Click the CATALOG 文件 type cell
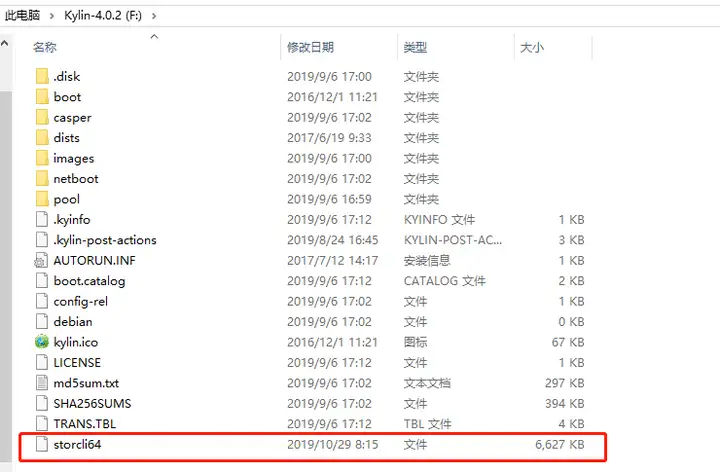The height and width of the screenshot is (472, 720). click(444, 281)
